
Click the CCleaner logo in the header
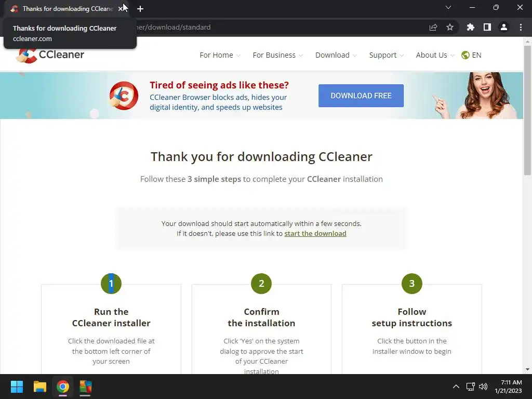50,55
